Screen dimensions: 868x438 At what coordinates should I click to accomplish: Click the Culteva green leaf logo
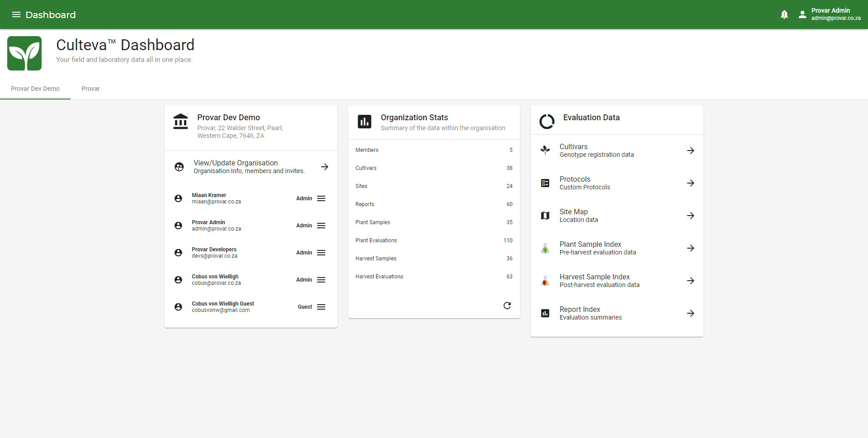[24, 53]
